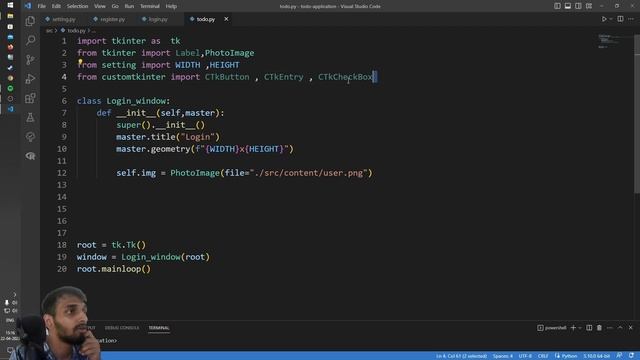The width and height of the screenshot is (640, 360).
Task: Open the Testing flask view
Action: pos(30,118)
